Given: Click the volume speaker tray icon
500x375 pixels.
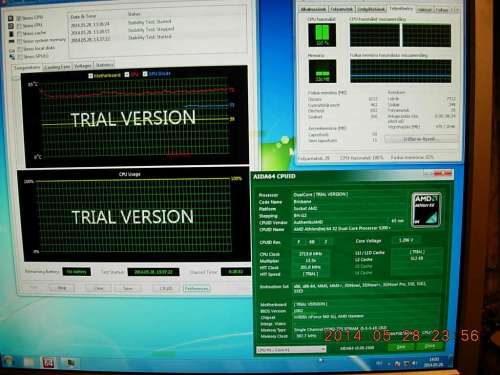Looking at the screenshot, I should (x=415, y=363).
